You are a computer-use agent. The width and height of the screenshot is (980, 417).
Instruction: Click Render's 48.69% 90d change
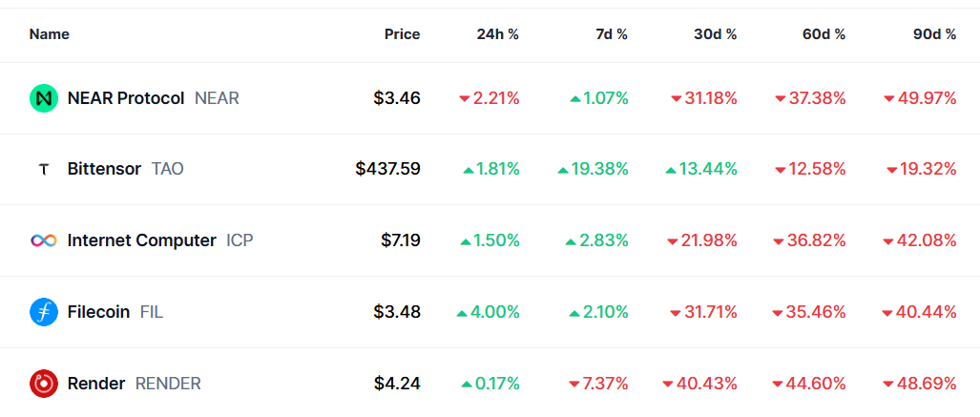(x=925, y=384)
